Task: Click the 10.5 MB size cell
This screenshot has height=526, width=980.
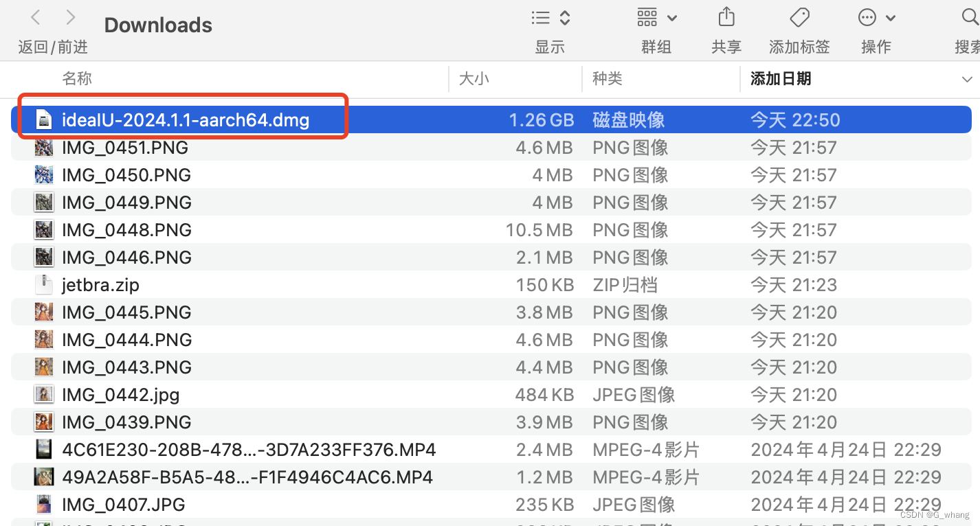Action: click(539, 230)
